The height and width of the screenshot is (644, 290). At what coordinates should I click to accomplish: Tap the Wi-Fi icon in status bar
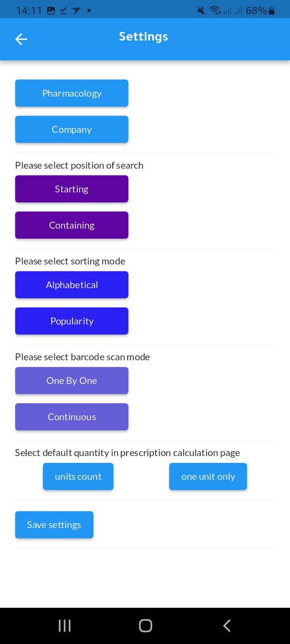(x=215, y=9)
